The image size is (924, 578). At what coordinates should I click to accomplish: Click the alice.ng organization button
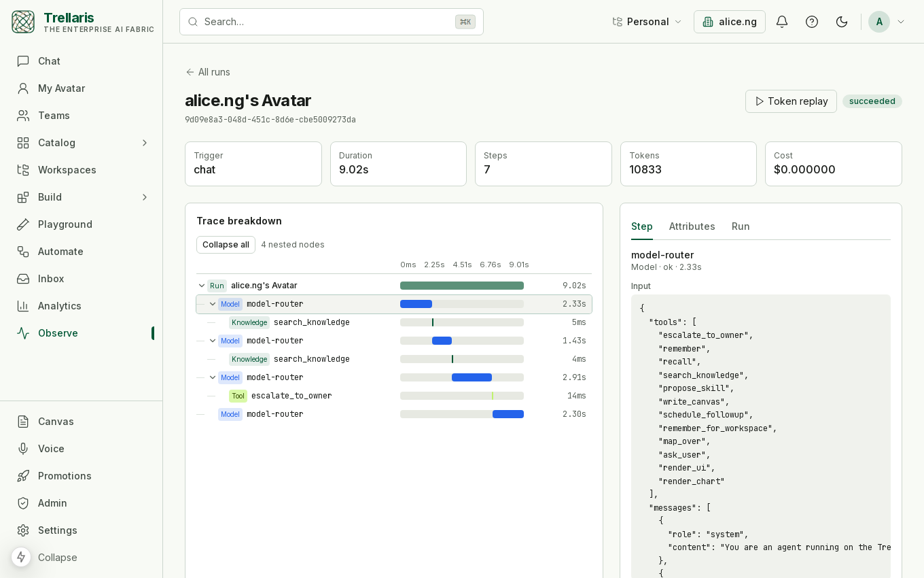pos(730,22)
